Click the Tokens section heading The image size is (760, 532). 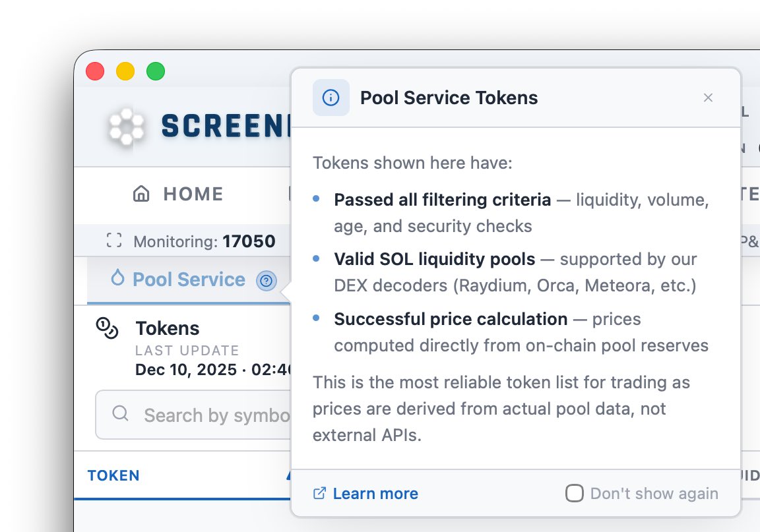167,328
